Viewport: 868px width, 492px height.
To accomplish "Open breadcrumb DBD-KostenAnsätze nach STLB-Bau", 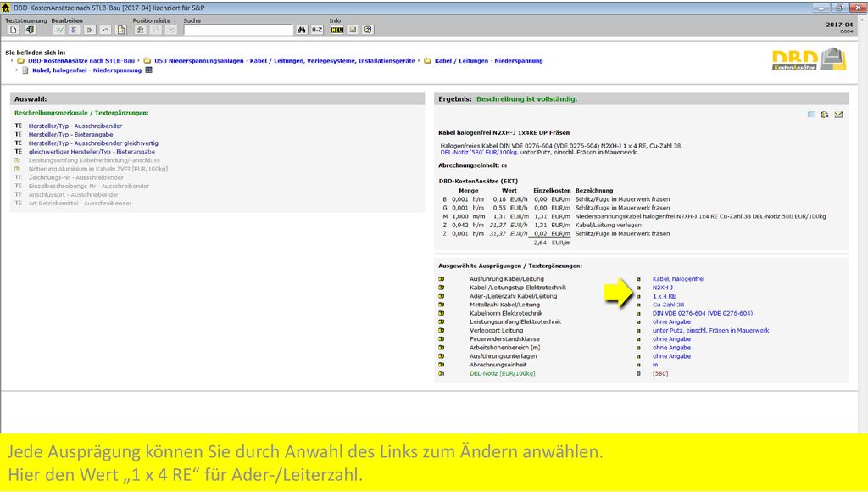I will coord(81,61).
